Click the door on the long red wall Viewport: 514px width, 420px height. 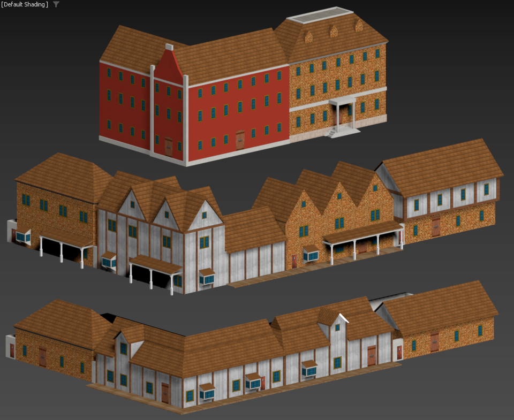pyautogui.click(x=240, y=140)
